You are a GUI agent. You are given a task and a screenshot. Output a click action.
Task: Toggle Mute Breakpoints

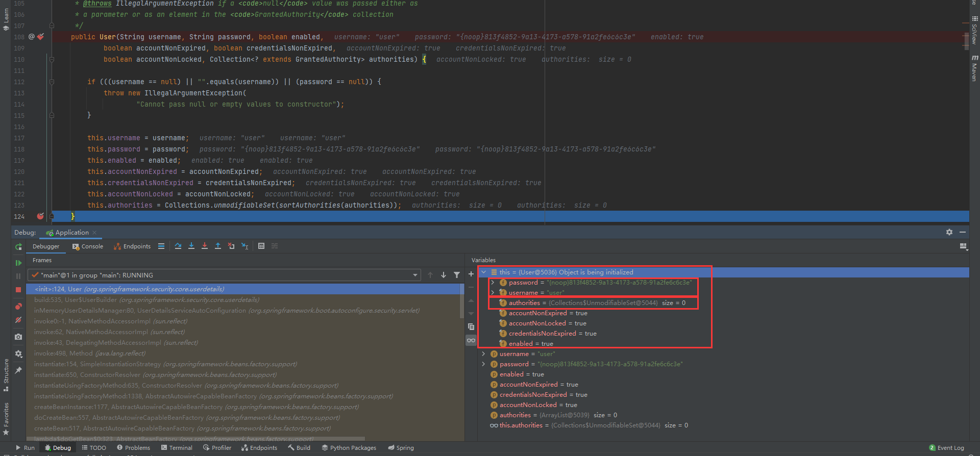pos(18,320)
